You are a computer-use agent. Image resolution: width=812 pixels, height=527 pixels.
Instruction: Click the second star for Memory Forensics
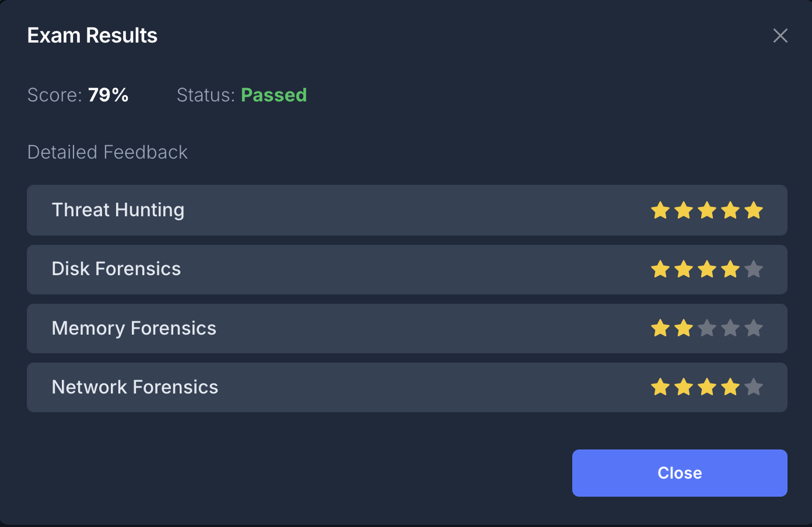point(684,328)
